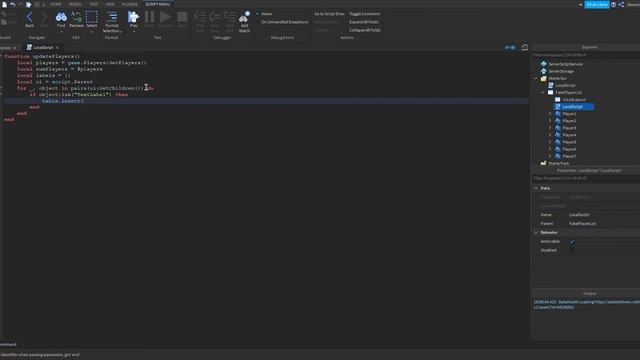This screenshot has width=640, height=360.
Task: Select the StarterGui folder in Explorer
Action: tap(557, 78)
